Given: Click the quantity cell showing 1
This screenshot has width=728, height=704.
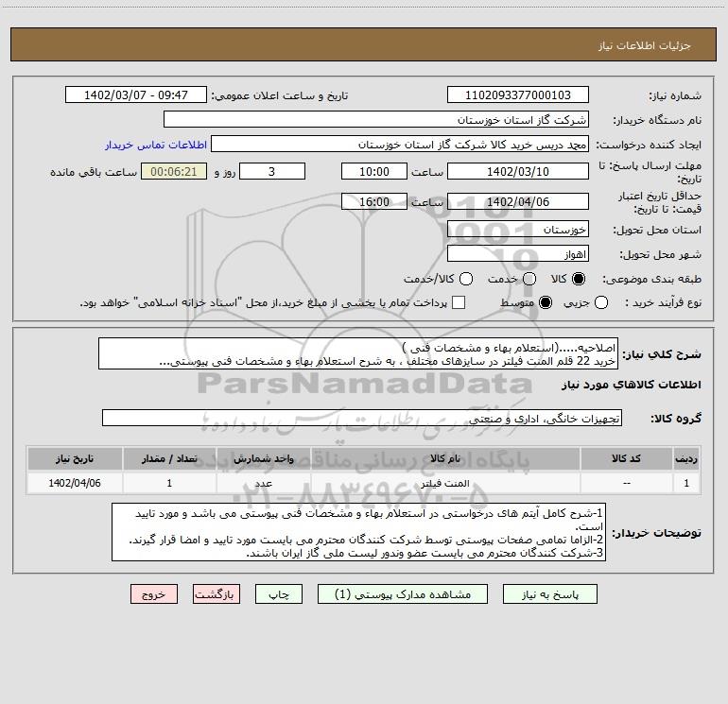Looking at the screenshot, I should [169, 483].
